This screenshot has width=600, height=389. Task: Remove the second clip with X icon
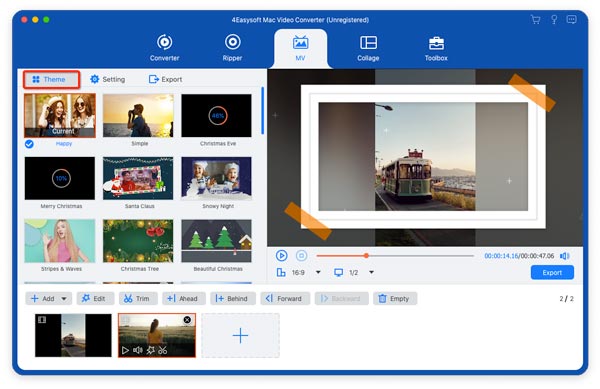[187, 320]
